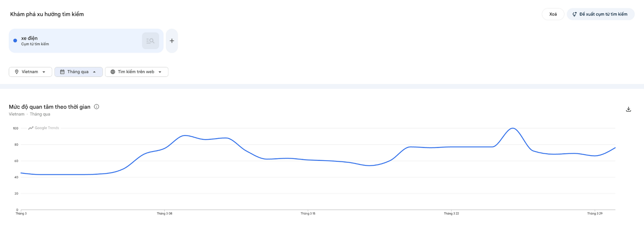This screenshot has width=644, height=226.
Task: Click the info icon beside "Mức độ quan tâm theo thời gian"
Action: (x=97, y=107)
